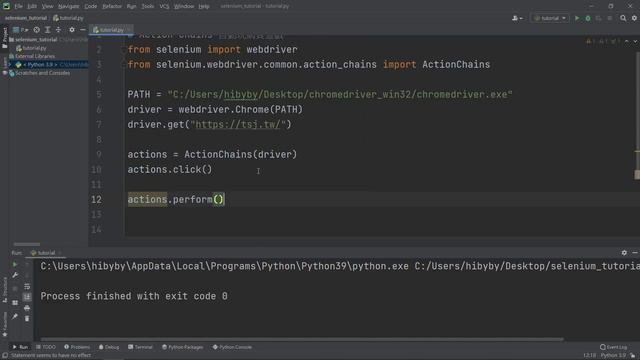Click the Stop icon in top toolbar
Image resolution: width=640 pixels, height=360 pixels.
tap(609, 18)
